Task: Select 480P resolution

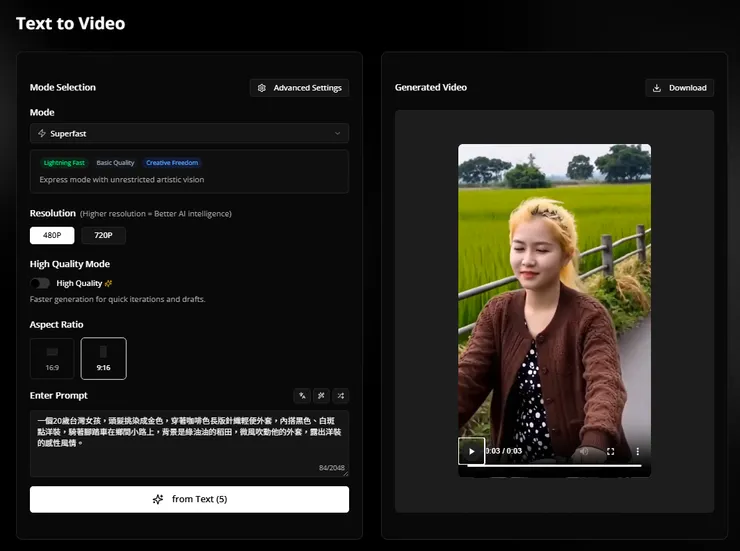Action: 52,235
